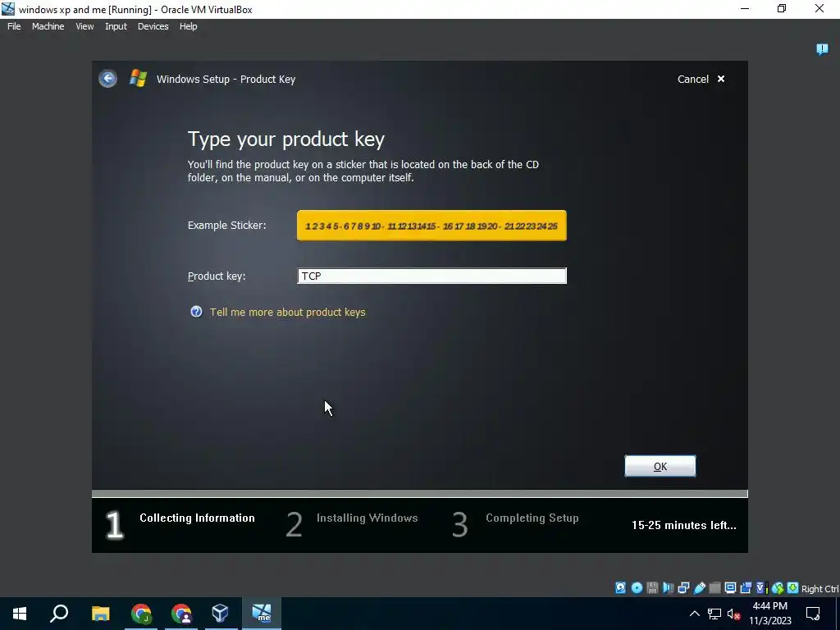Click the recording indicator icon
The height and width of the screenshot is (630, 840).
coord(746,587)
